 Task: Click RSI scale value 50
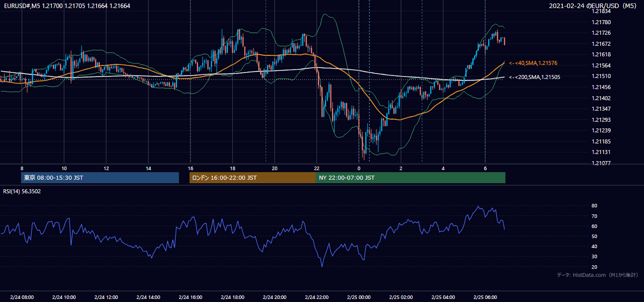(x=594, y=236)
